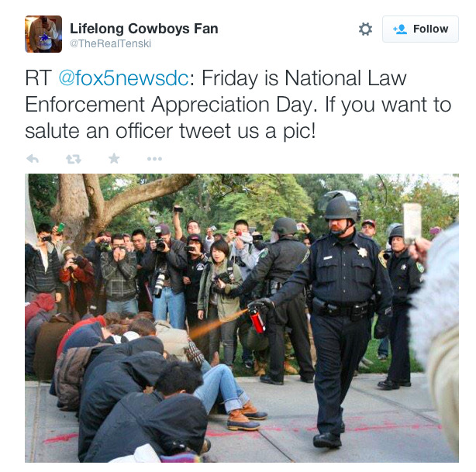Favorite the tweet with star icon
The height and width of the screenshot is (472, 476).
[114, 158]
